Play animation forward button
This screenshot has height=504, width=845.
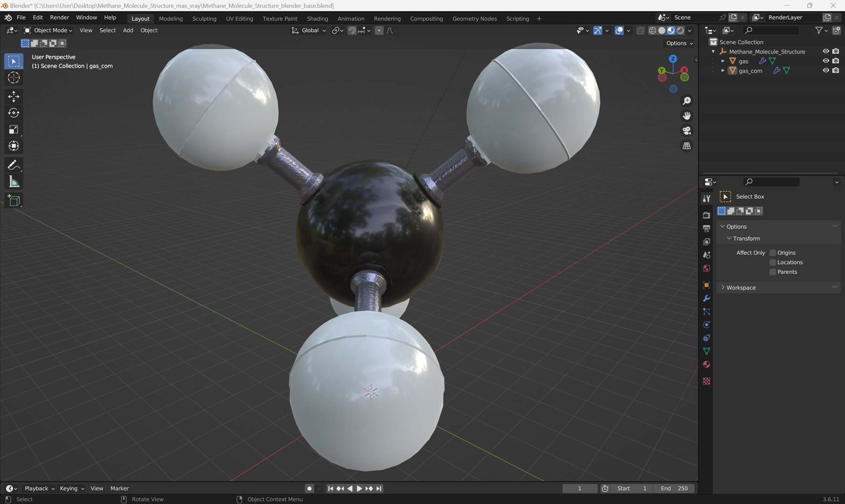[359, 488]
